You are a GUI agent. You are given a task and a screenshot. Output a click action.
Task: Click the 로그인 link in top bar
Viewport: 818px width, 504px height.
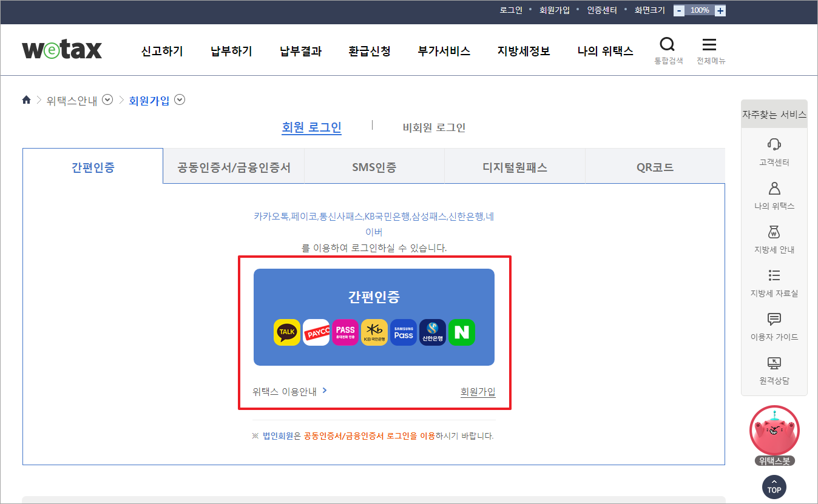511,10
